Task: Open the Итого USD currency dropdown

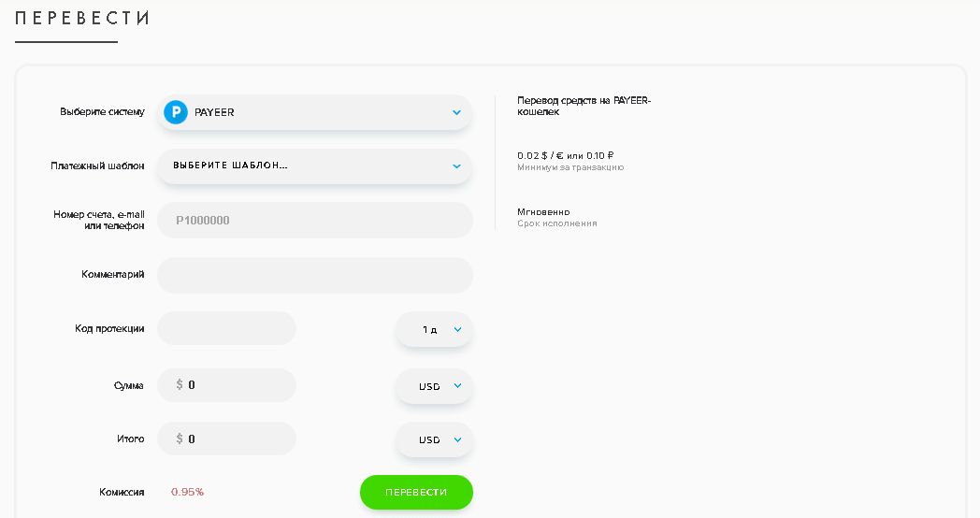Action: tap(433, 439)
